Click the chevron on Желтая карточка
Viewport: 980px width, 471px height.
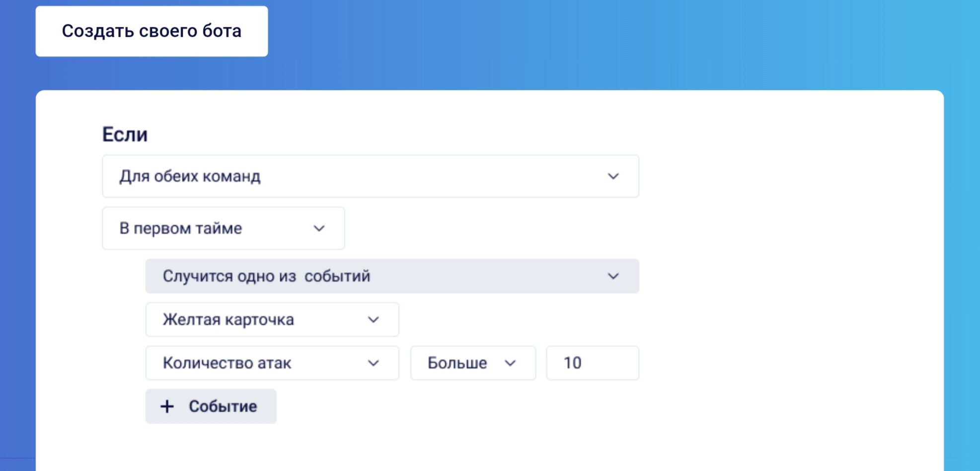[374, 319]
